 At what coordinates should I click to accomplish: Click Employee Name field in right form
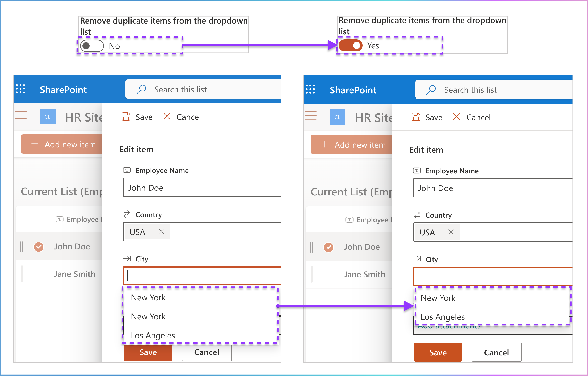point(493,188)
